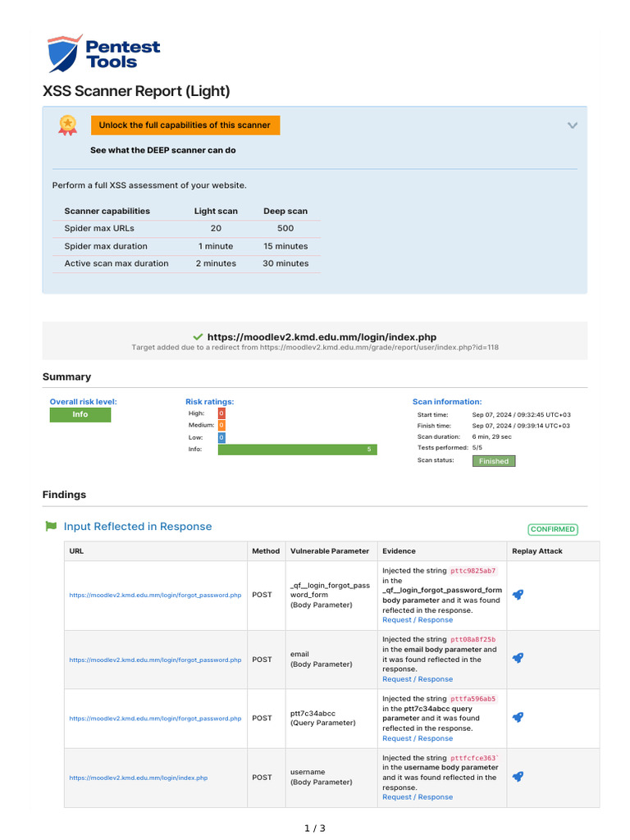Viewport: 630px width, 840px height.
Task: Click the 'Target added due to a redirect' note
Action: [315, 347]
